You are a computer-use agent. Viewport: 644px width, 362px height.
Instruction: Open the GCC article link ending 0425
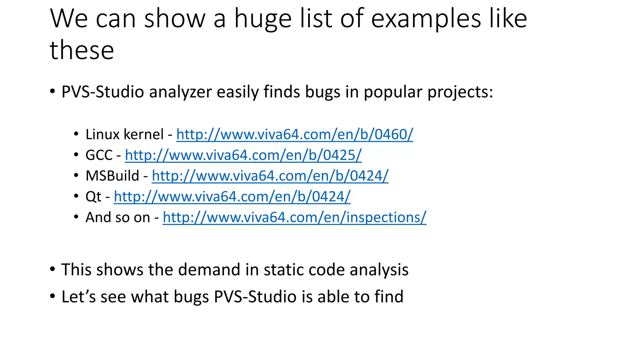coord(243,155)
